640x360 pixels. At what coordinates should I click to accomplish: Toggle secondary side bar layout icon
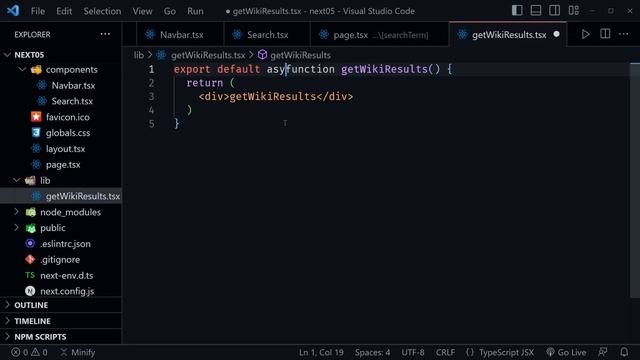pos(554,10)
